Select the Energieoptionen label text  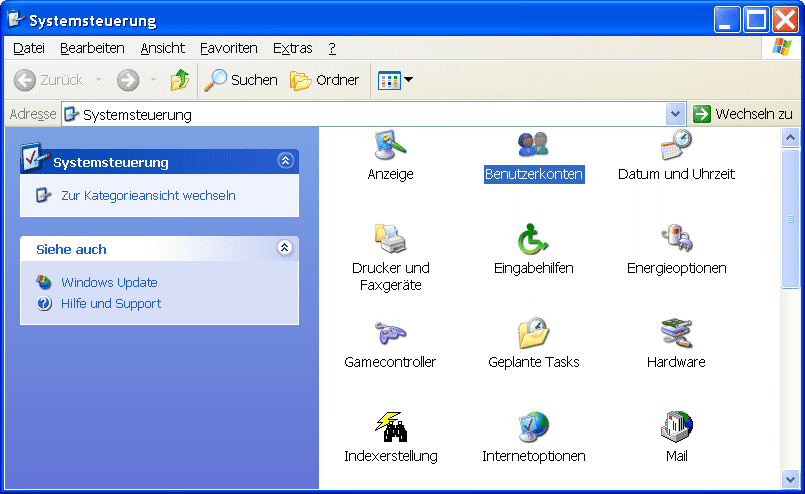[676, 268]
